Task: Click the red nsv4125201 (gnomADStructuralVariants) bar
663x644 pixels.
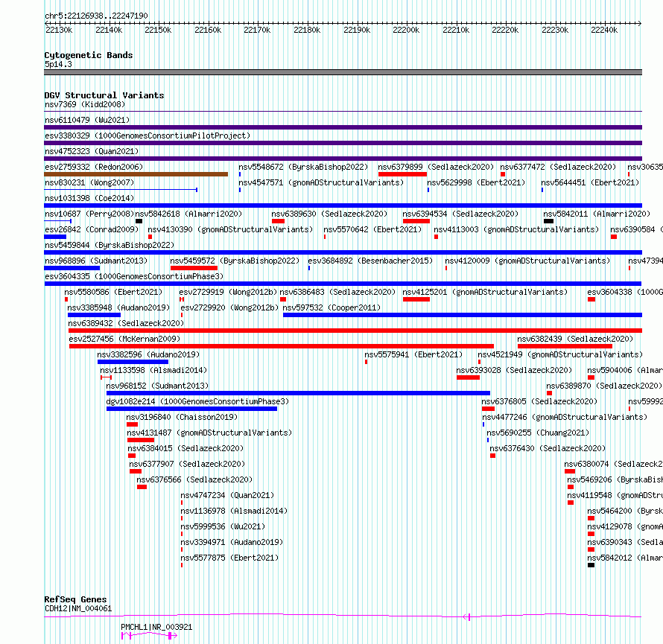Action: click(416, 299)
